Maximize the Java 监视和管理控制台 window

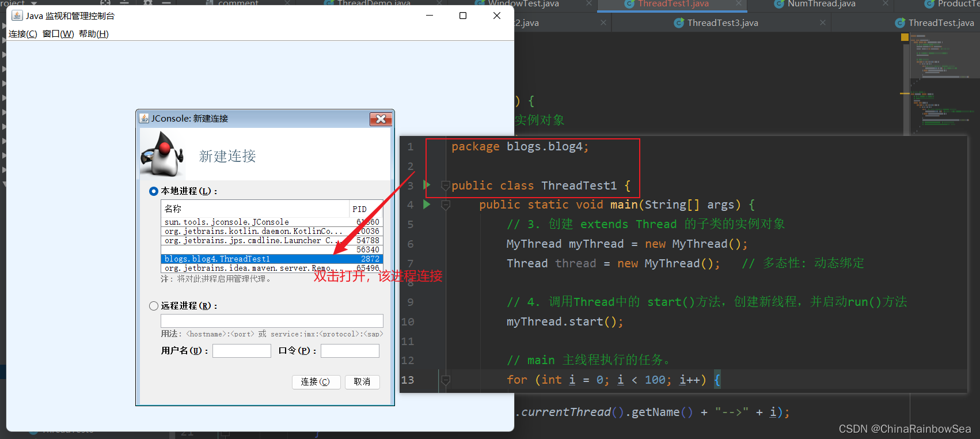[463, 16]
